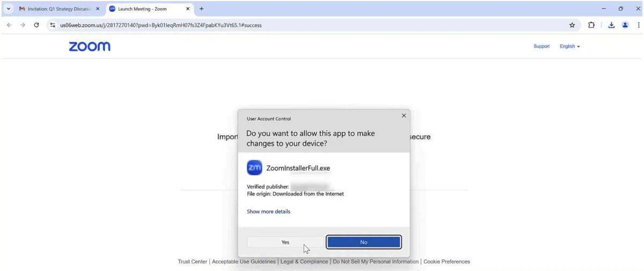This screenshot has width=644, height=271.
Task: Open the Chrome three-dot menu
Action: click(638, 25)
